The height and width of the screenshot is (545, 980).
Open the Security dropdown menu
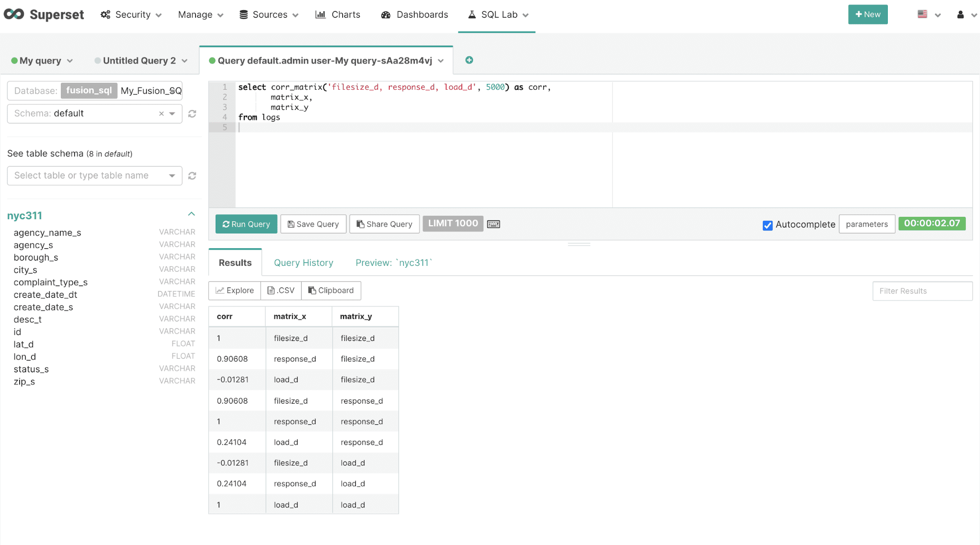pyautogui.click(x=131, y=15)
